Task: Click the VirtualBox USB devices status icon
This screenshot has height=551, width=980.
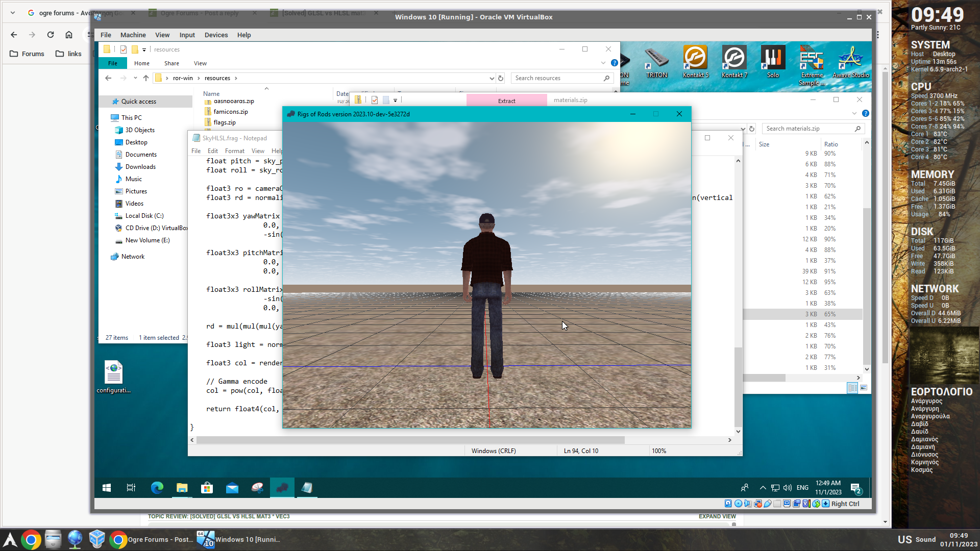Action: (x=768, y=504)
